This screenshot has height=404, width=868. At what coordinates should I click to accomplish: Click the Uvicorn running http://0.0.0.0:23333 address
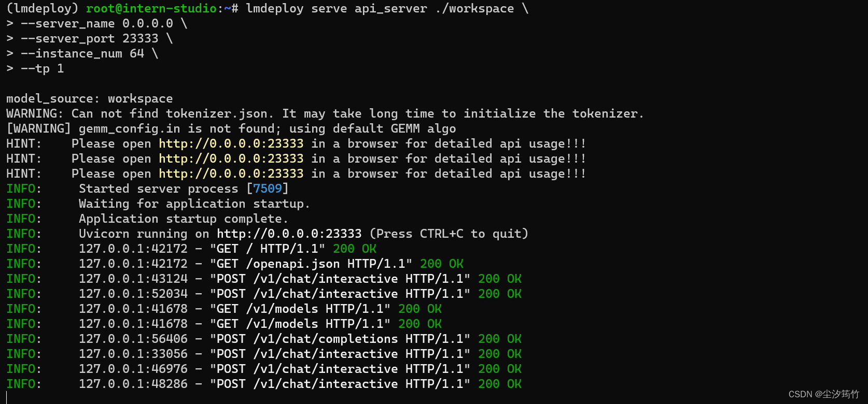[x=289, y=234]
